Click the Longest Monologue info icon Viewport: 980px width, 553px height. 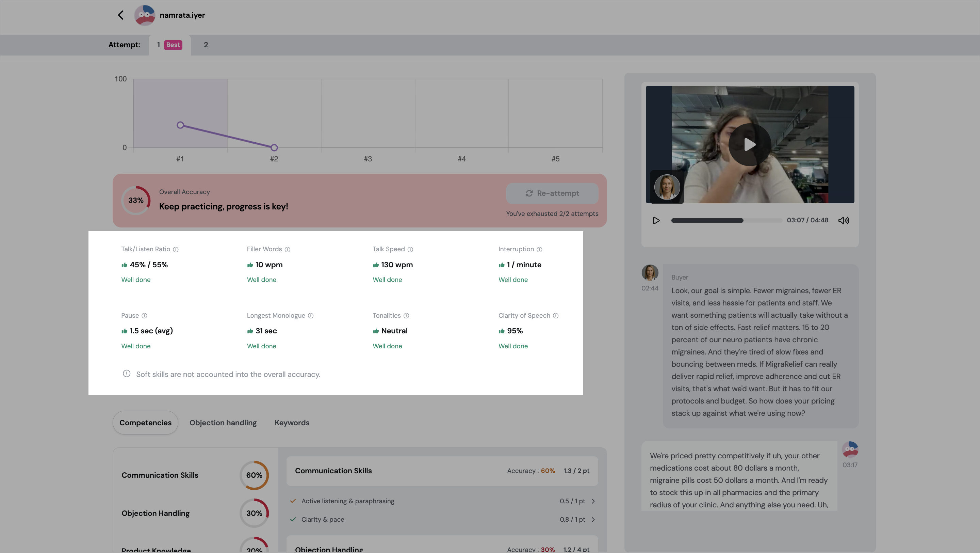pos(310,316)
